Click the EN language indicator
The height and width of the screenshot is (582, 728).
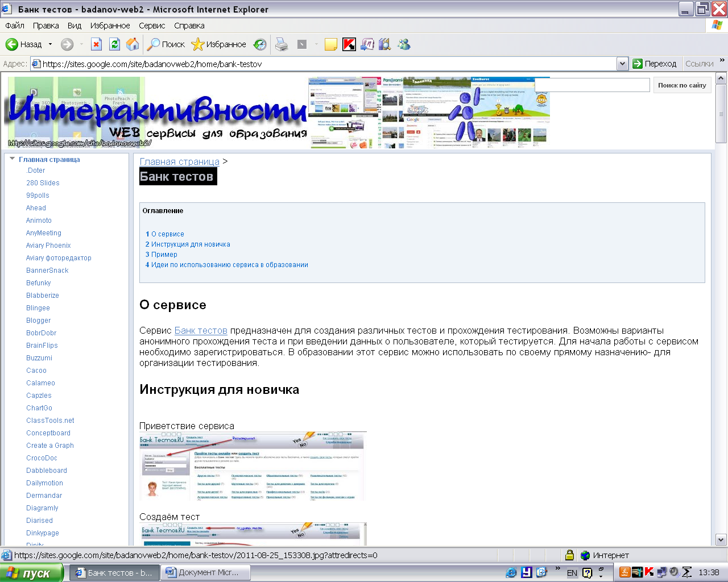pyautogui.click(x=572, y=573)
